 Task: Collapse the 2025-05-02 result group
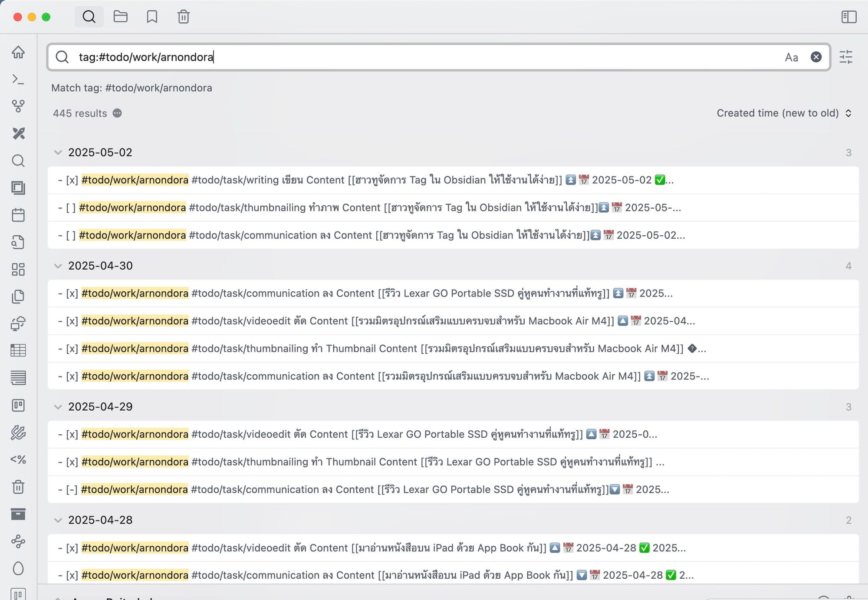click(58, 152)
